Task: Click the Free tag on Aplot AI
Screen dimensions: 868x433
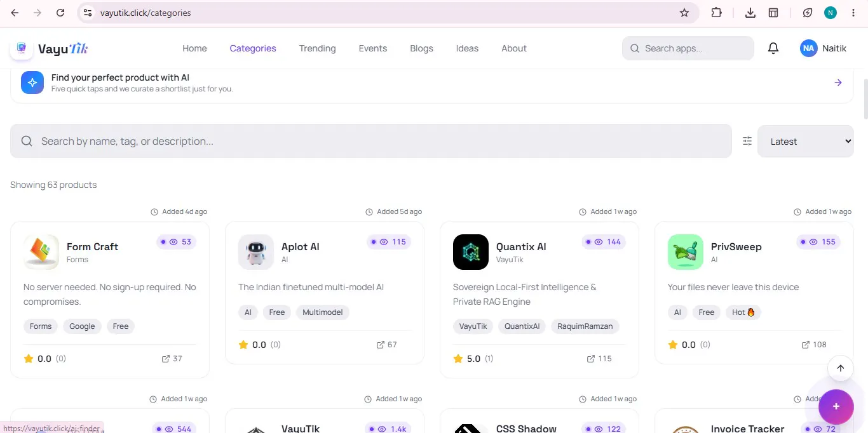Action: click(x=277, y=312)
